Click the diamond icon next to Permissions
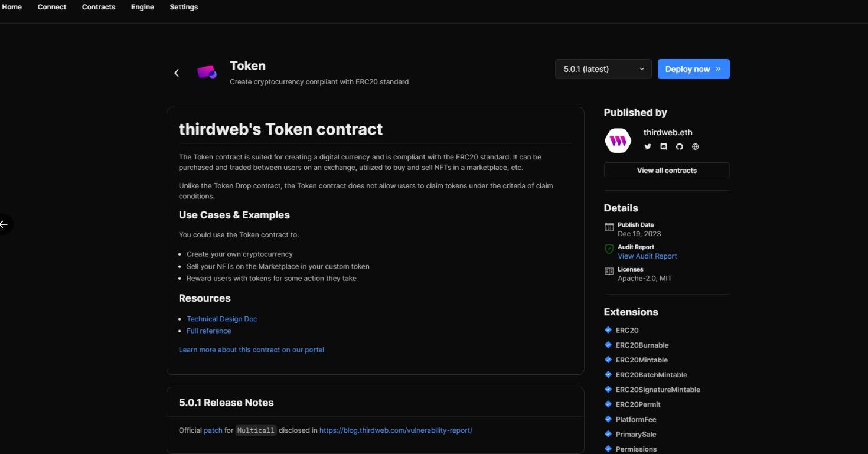Screen dimensions: 868x454 coord(608,449)
